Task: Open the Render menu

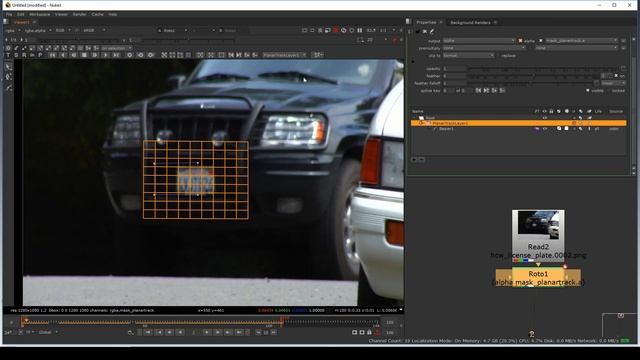Action: (80, 14)
